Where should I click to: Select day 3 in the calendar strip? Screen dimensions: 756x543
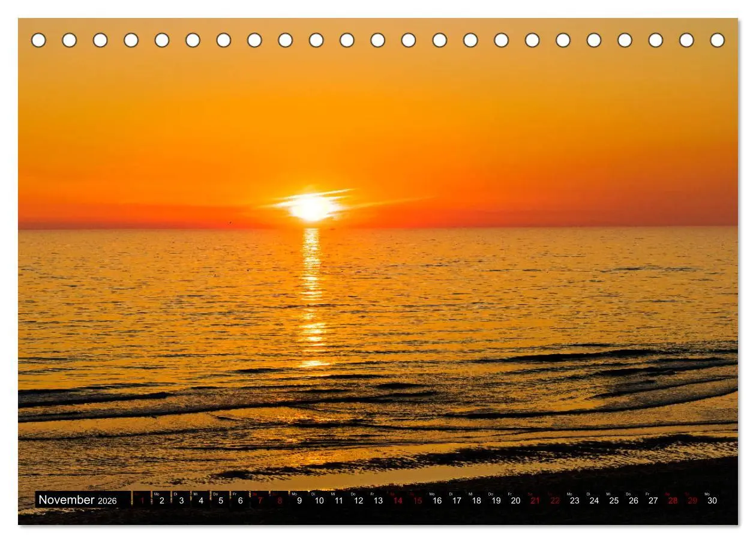click(x=181, y=500)
